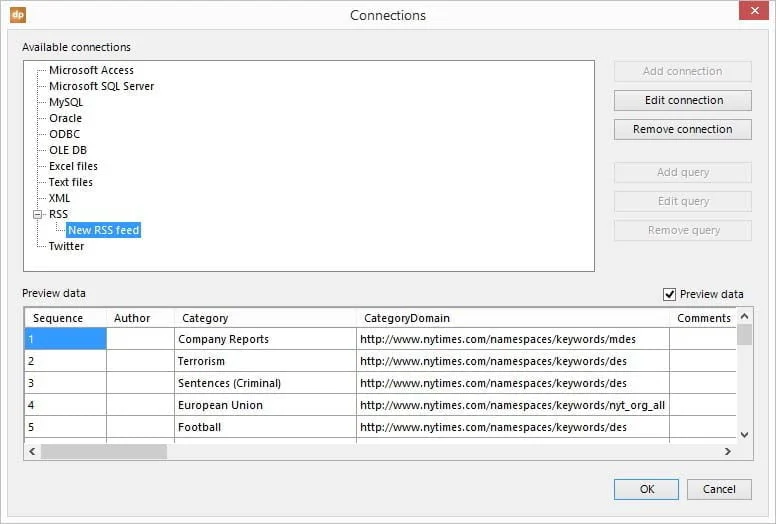
Task: Click the Football row's CategoryDomain URL cell
Action: point(513,427)
